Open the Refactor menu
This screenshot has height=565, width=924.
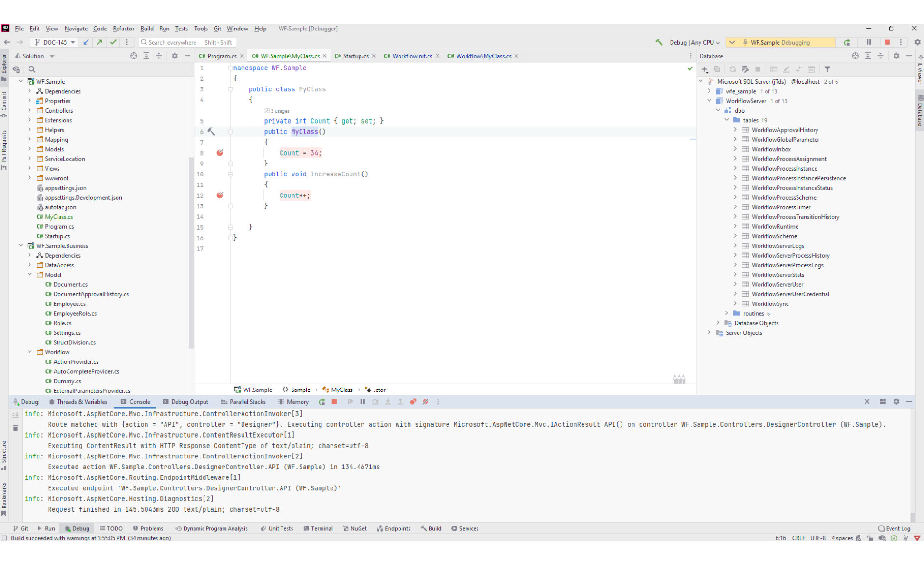pyautogui.click(x=124, y=29)
